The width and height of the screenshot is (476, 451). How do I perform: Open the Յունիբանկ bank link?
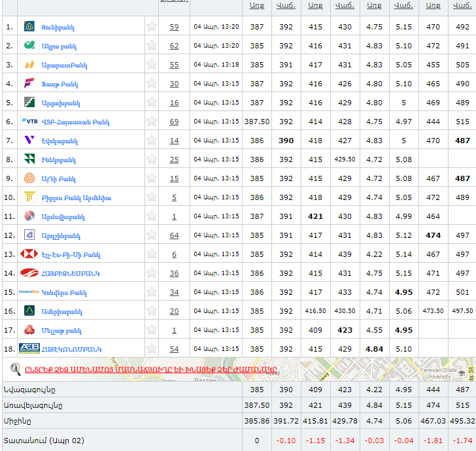[58, 27]
